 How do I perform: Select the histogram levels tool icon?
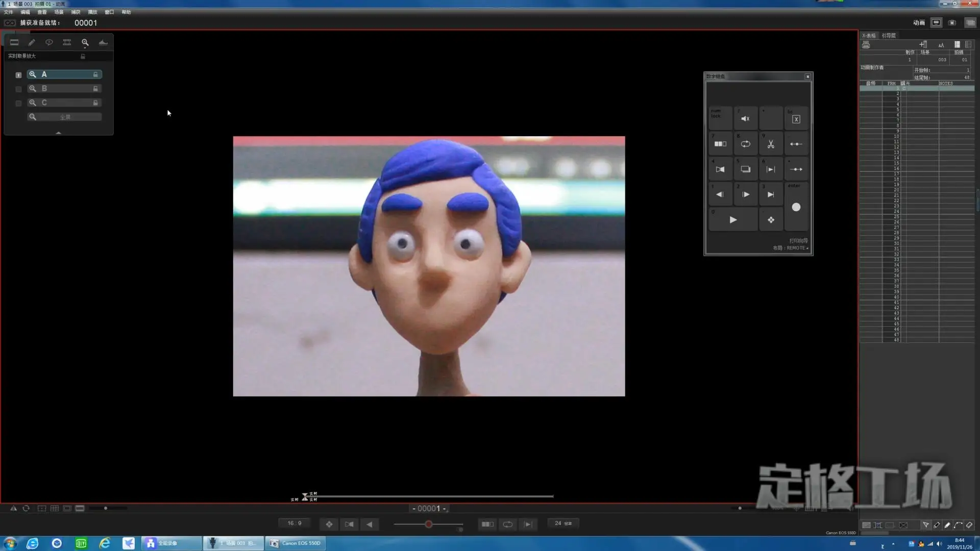[x=103, y=42]
